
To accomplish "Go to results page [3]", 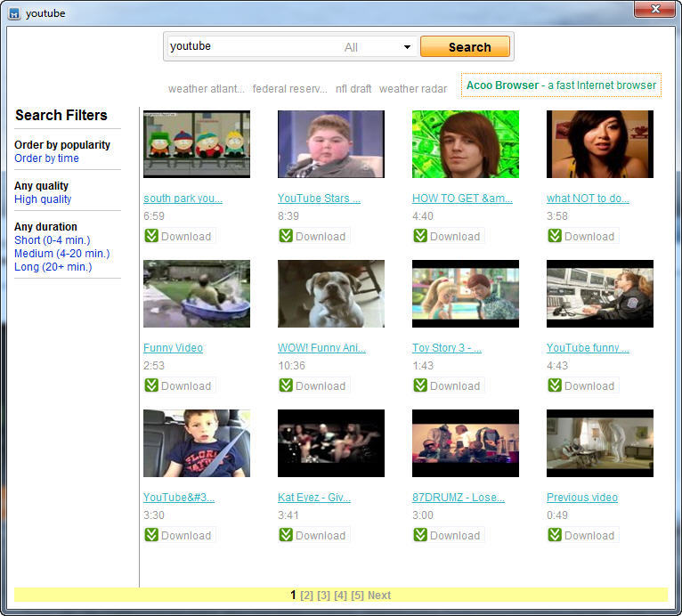I will coord(323,596).
